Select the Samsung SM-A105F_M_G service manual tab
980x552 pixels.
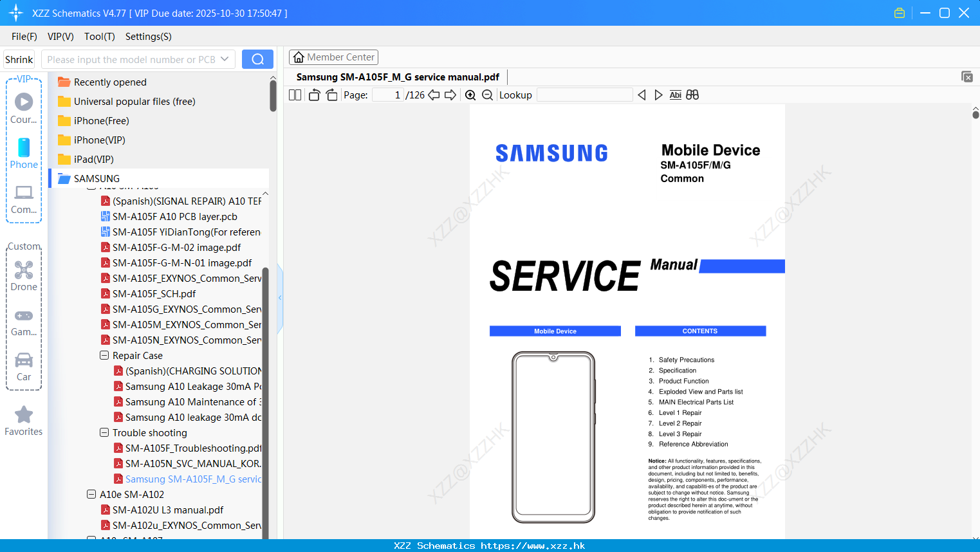(398, 77)
